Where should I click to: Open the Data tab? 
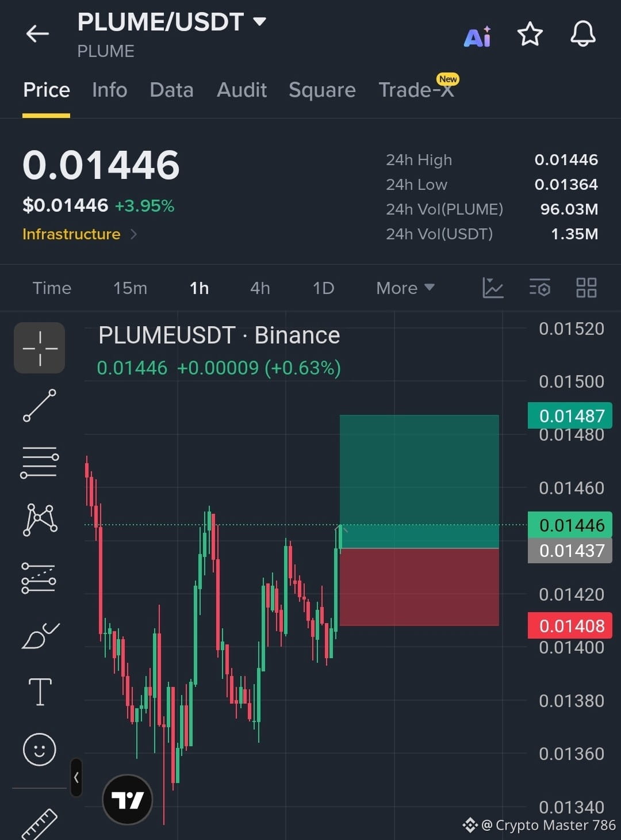[171, 90]
